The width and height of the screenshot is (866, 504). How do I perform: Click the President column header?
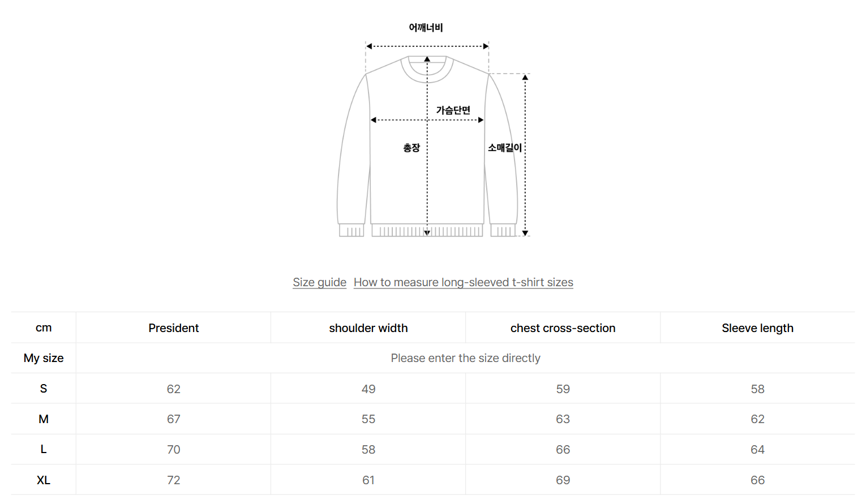click(x=173, y=328)
